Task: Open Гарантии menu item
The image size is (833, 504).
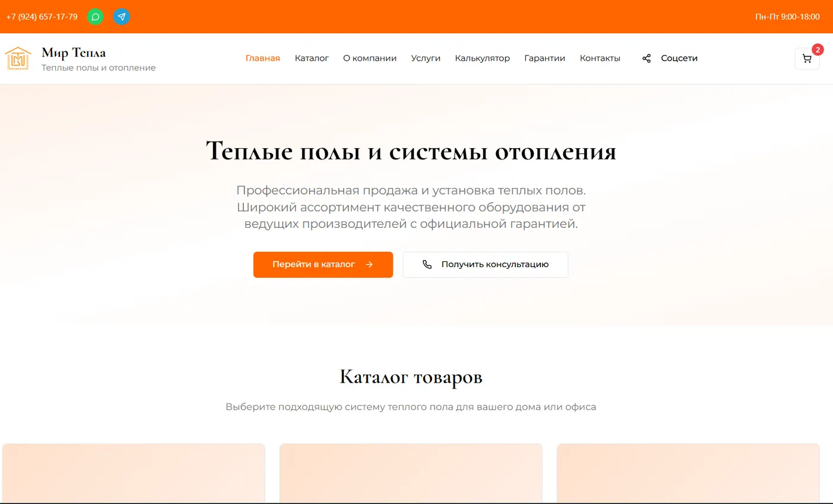Action: [544, 58]
